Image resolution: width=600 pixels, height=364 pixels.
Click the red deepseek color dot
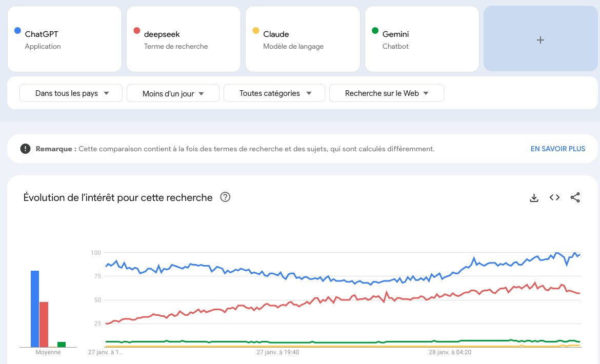coord(136,31)
